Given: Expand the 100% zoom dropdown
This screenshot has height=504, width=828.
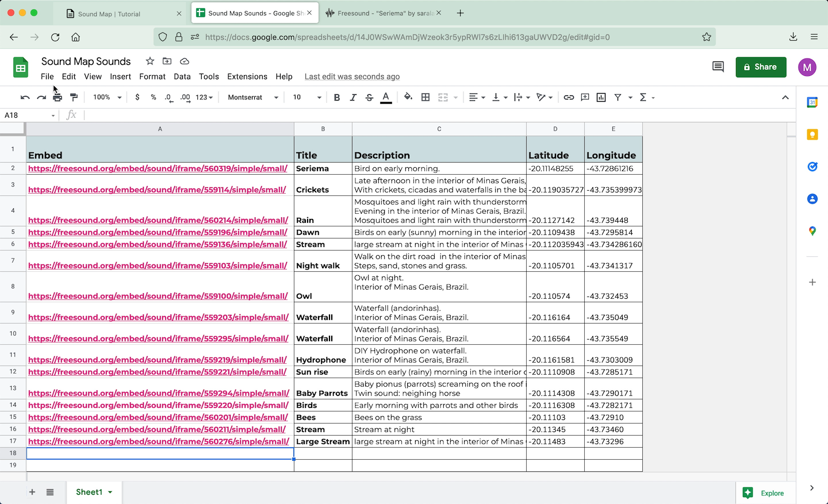Looking at the screenshot, I should tap(108, 98).
